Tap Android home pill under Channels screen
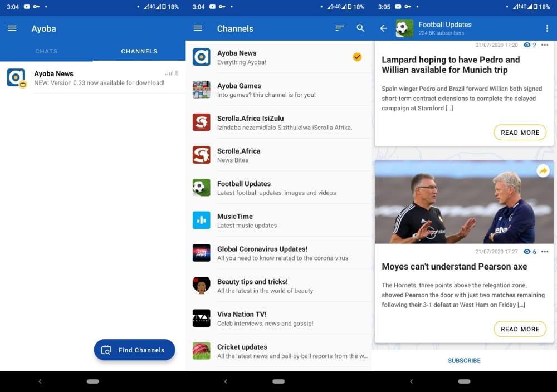The height and width of the screenshot is (392, 557). pyautogui.click(x=278, y=381)
